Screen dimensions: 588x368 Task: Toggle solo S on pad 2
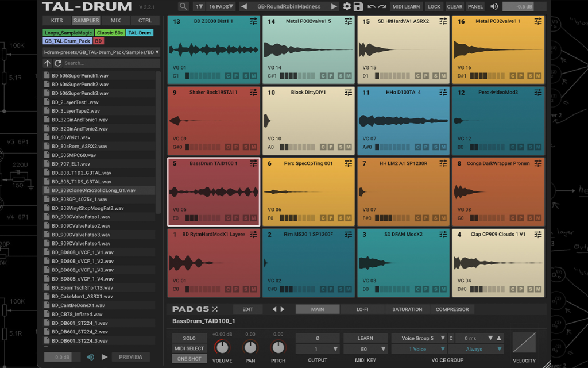point(341,289)
